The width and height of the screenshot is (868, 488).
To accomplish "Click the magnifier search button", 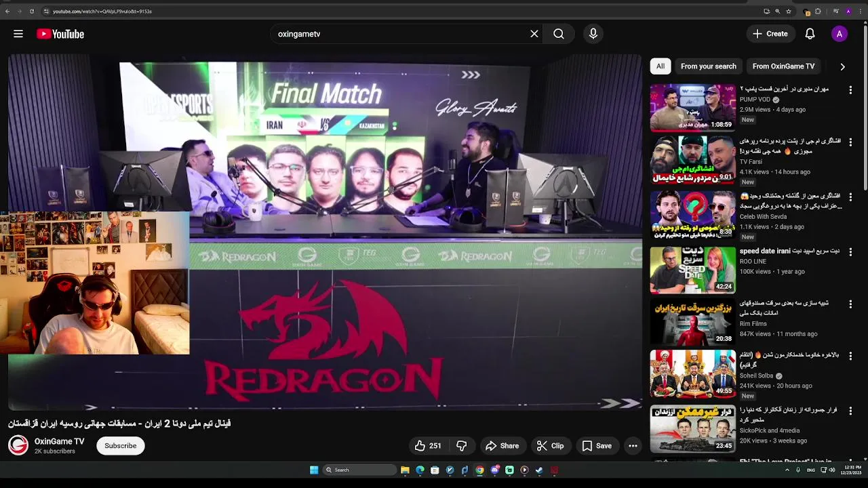I will pyautogui.click(x=559, y=34).
